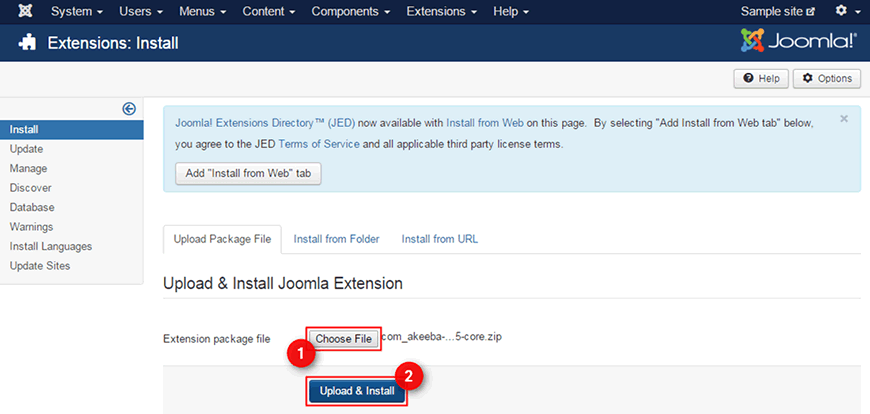
Task: Click the com_akeeba core.zip filename text
Action: point(442,337)
